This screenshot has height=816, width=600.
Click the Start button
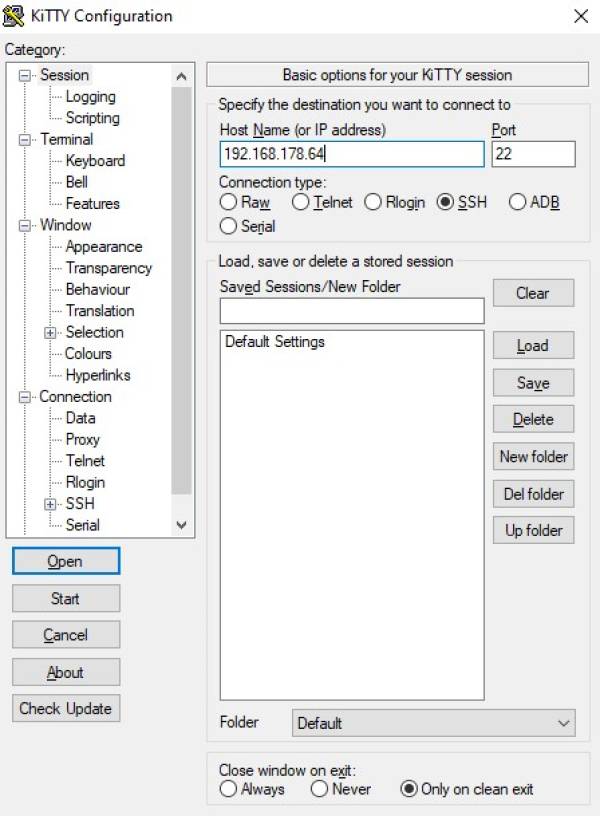[x=66, y=598]
